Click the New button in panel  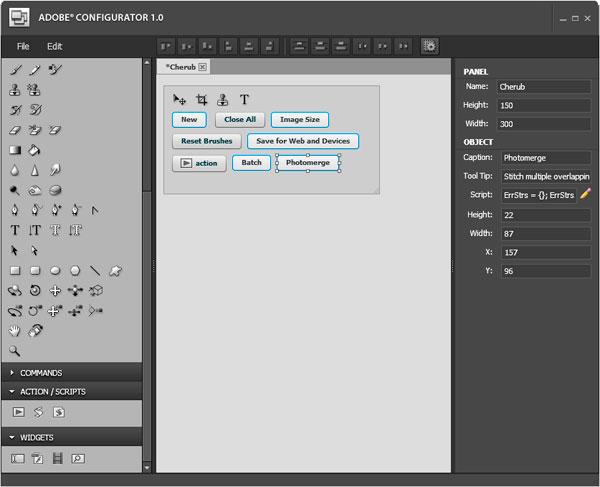189,120
